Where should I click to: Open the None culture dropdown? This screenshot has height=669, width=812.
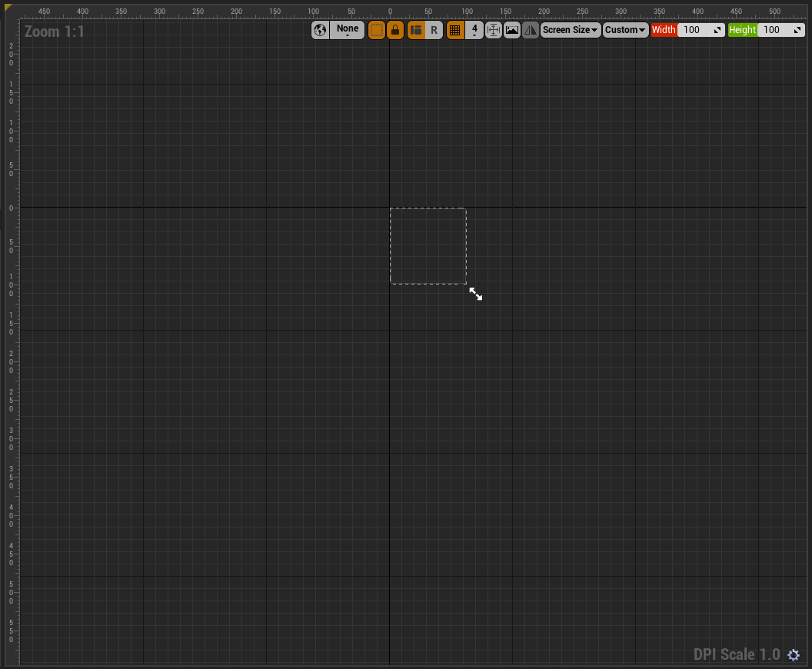coord(348,30)
